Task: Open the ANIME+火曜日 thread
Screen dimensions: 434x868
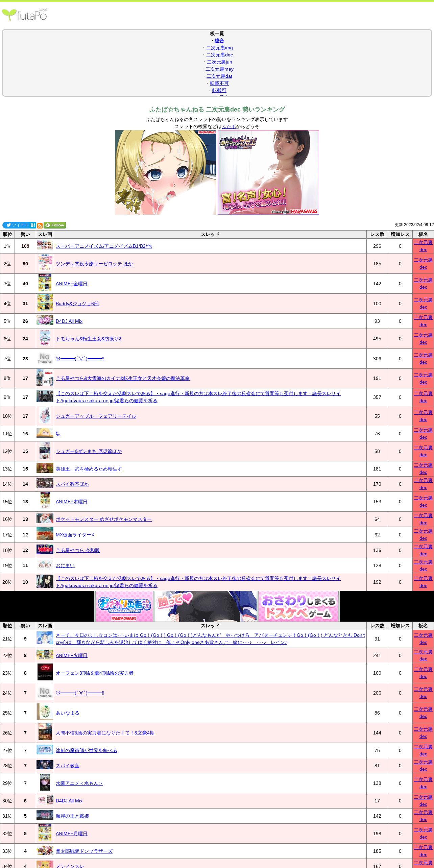Action: click(72, 655)
